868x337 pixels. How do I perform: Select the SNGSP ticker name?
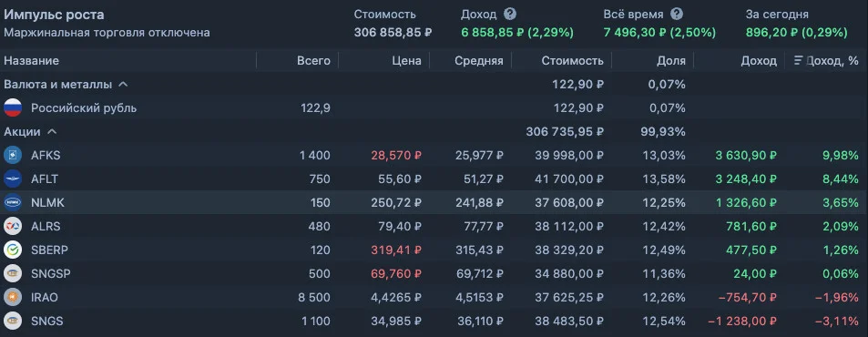pyautogui.click(x=50, y=274)
